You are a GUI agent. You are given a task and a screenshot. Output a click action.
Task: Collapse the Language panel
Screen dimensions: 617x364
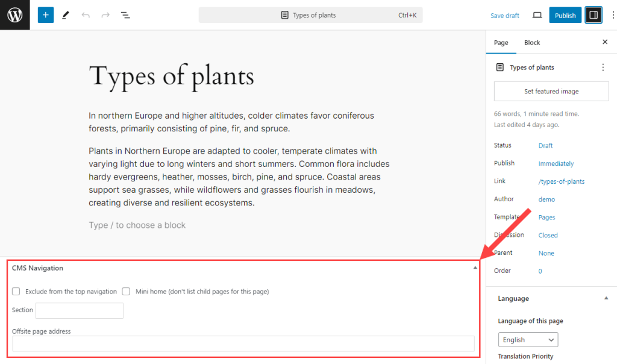coord(606,298)
